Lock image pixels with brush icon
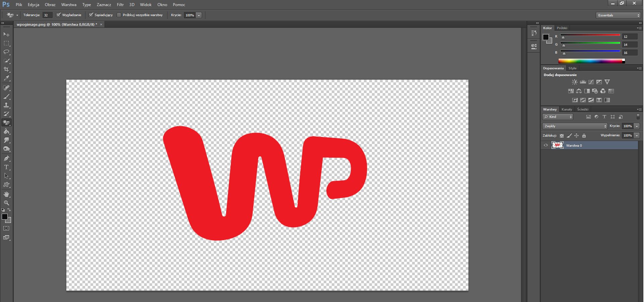This screenshot has width=644, height=302. pos(569,136)
